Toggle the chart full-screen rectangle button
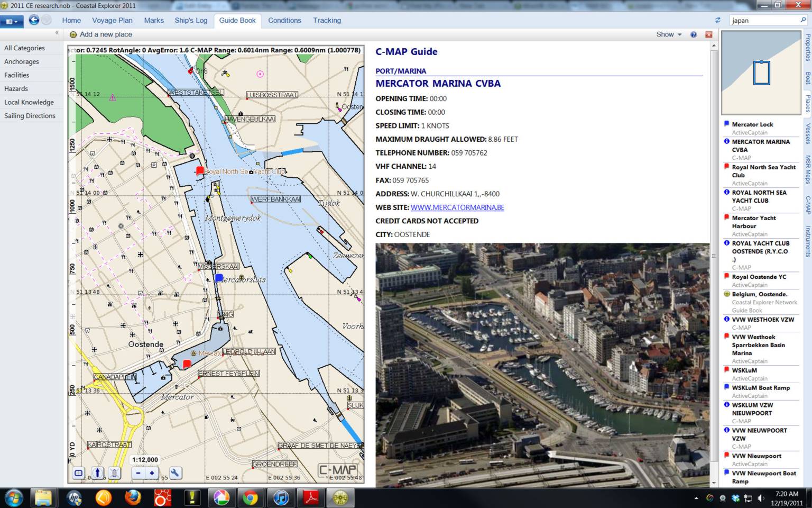 (79, 473)
